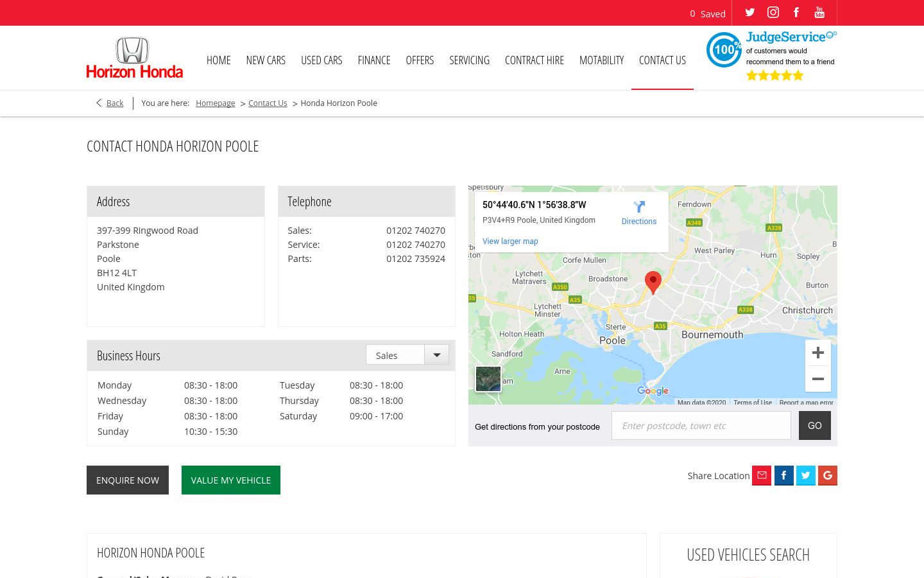Viewport: 924px width, 578px height.
Task: Open NEW CARS menu
Action: pos(266,60)
